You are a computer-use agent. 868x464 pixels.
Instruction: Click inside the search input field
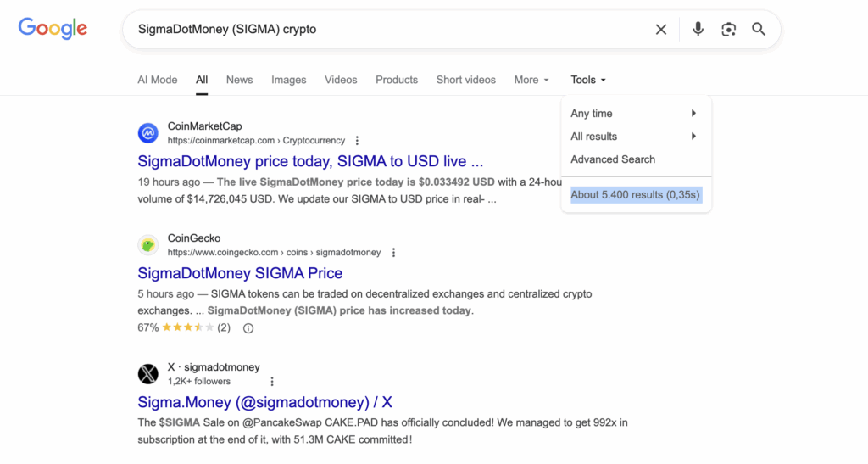coord(381,30)
